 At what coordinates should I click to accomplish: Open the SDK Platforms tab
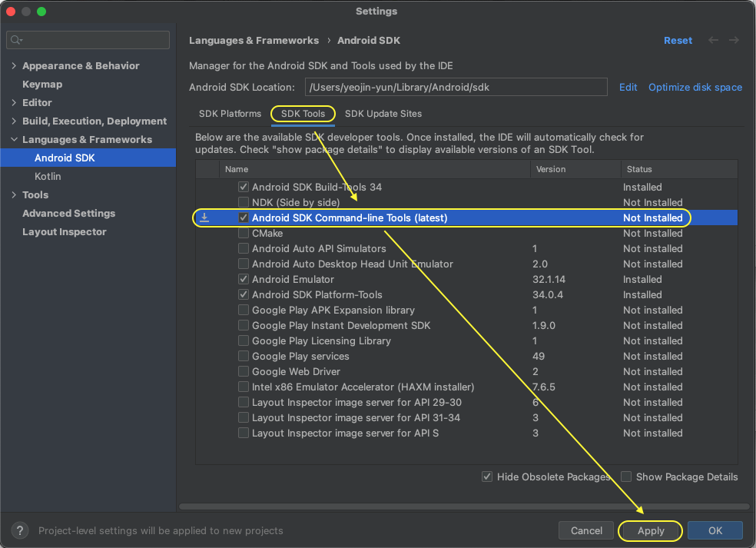[x=230, y=113]
